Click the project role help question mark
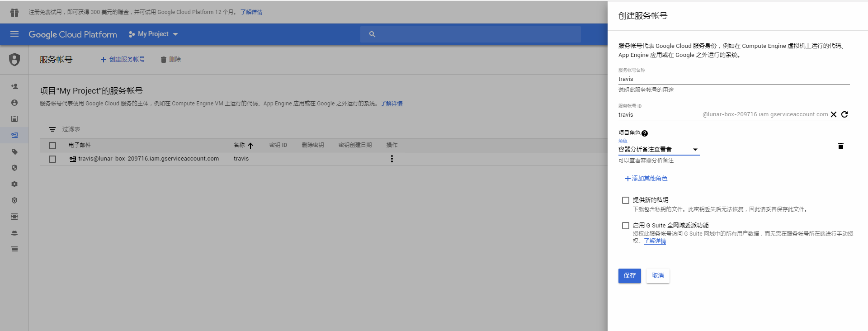This screenshot has height=331, width=868. 645,133
